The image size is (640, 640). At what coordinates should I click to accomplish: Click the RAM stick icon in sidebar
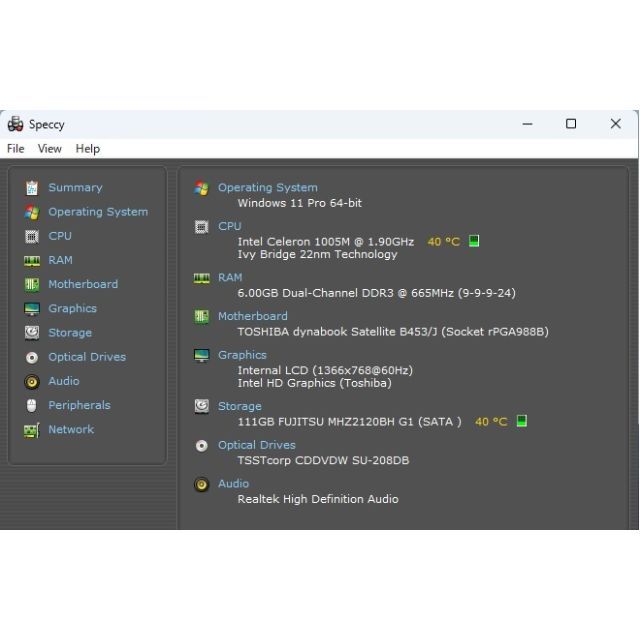[32, 260]
